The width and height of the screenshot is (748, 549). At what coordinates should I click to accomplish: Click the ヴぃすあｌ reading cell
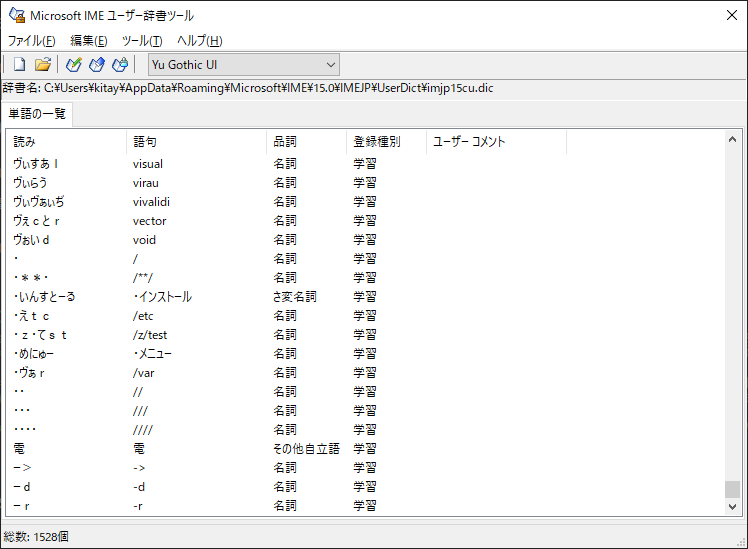click(36, 164)
